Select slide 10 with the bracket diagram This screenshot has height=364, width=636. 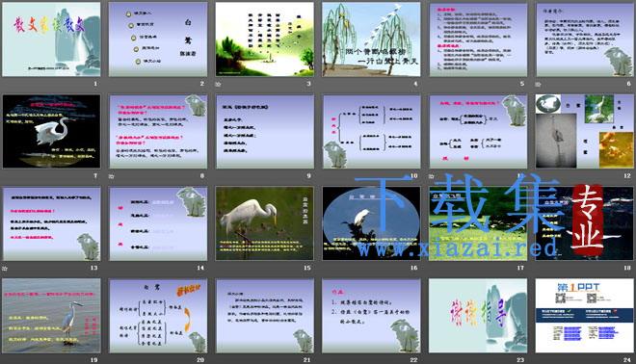tap(371, 131)
